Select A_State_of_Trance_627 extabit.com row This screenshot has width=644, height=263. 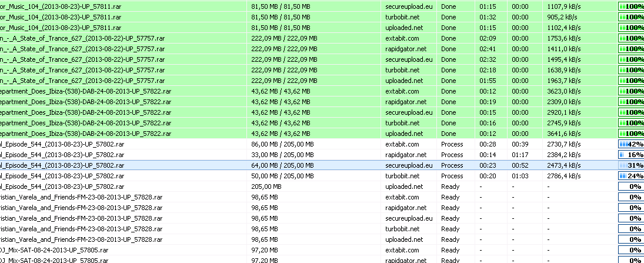322,38
